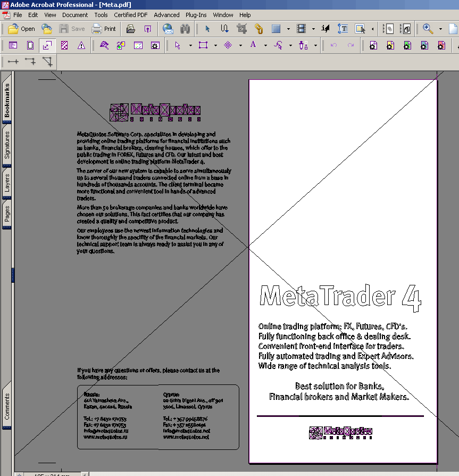
Task: Click the single page view icon
Action: (30, 46)
